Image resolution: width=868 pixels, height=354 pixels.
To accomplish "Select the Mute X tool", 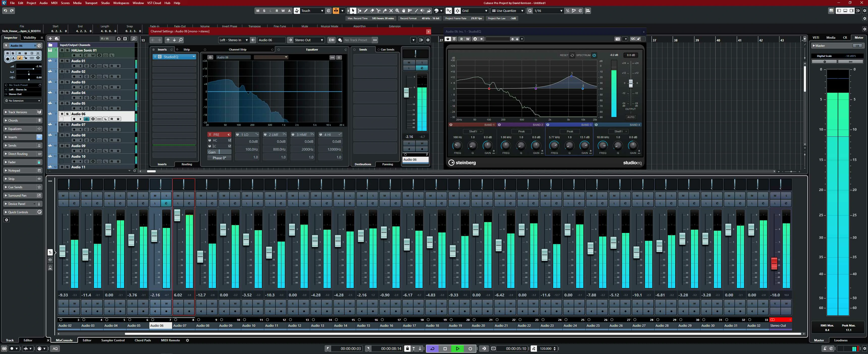I will 391,11.
